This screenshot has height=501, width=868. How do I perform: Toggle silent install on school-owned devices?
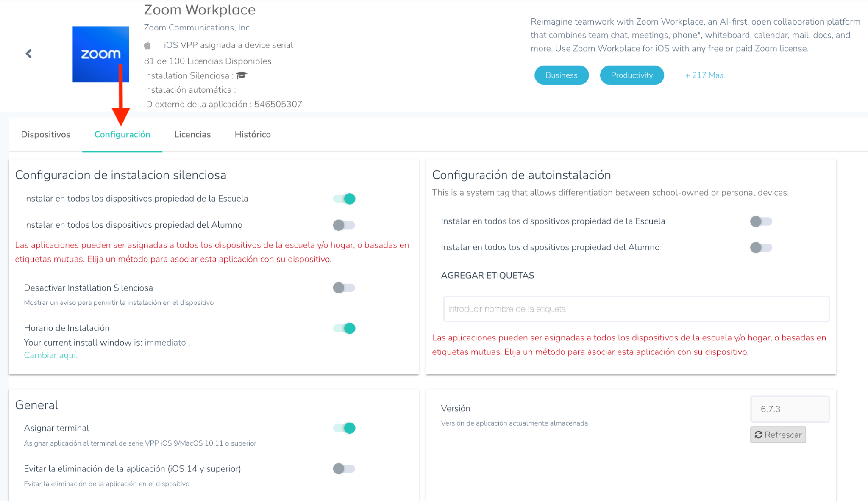pos(344,199)
